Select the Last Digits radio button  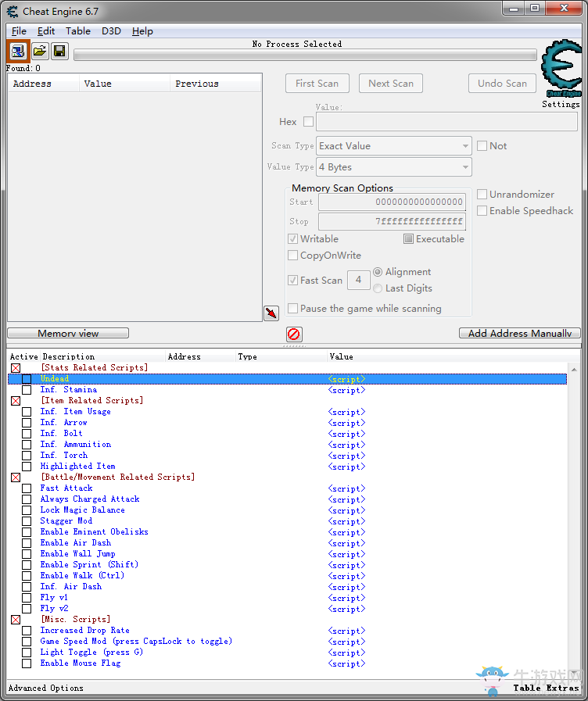pos(378,288)
